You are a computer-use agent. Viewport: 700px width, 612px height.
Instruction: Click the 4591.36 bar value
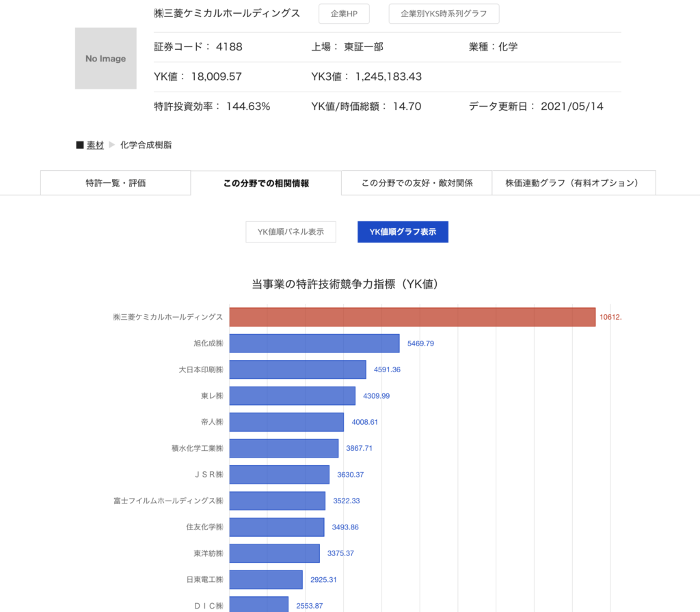(x=387, y=370)
